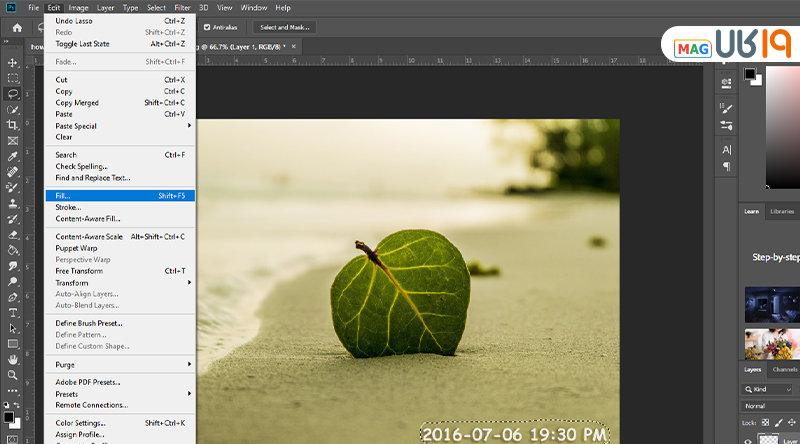Select the Hand tool
Image resolution: width=800 pixels, height=444 pixels.
coord(13,358)
